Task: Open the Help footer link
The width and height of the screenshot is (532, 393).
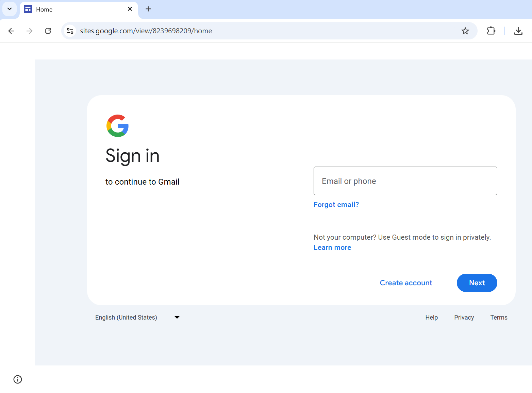Action: pos(431,318)
